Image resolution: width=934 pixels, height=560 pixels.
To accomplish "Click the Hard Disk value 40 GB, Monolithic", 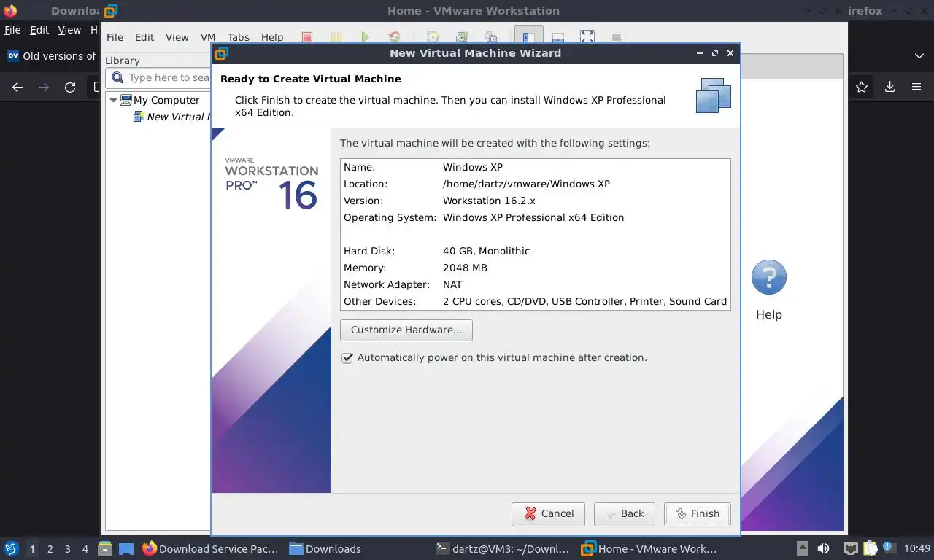I will pyautogui.click(x=486, y=251).
